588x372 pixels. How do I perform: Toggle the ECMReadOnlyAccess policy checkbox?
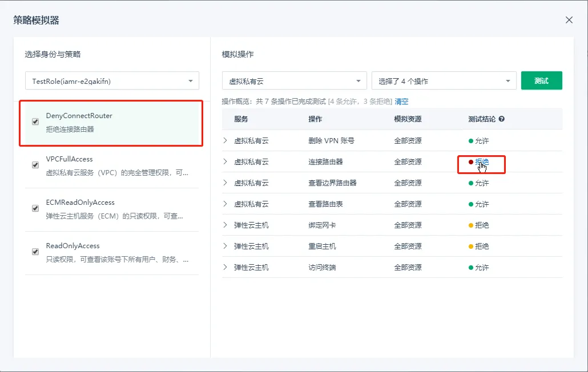pyautogui.click(x=35, y=208)
